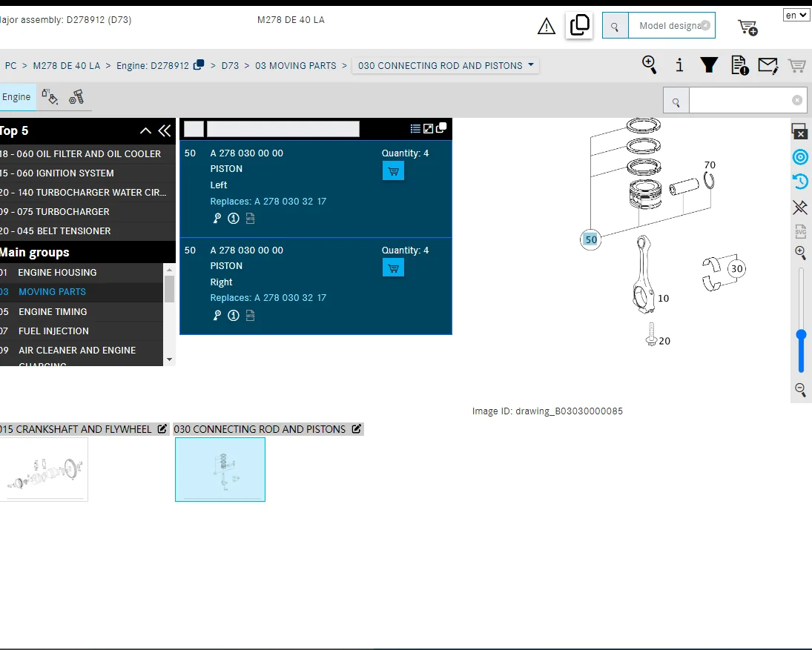Follow Replaces A 278 030 32 17 link, Left piston
Viewport: 812px width, 650px height.
268,202
